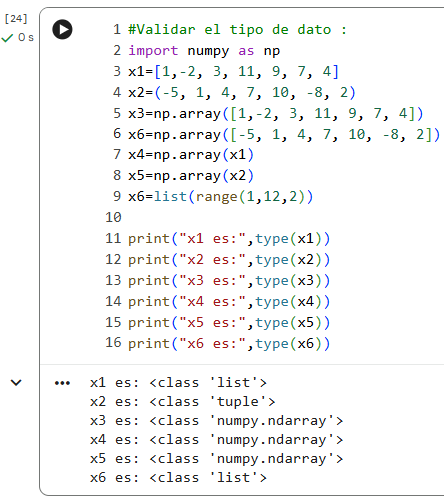Click the 'import numpy as np' line

(x=204, y=51)
